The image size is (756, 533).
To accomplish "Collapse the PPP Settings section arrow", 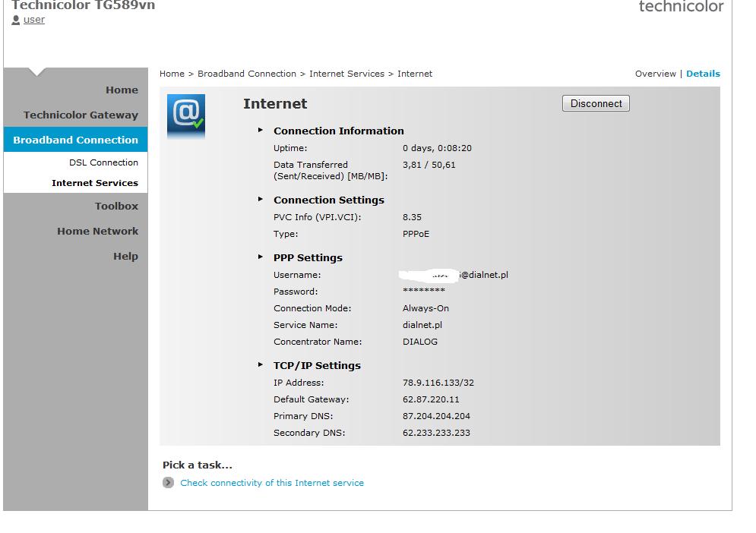I will tap(261, 257).
